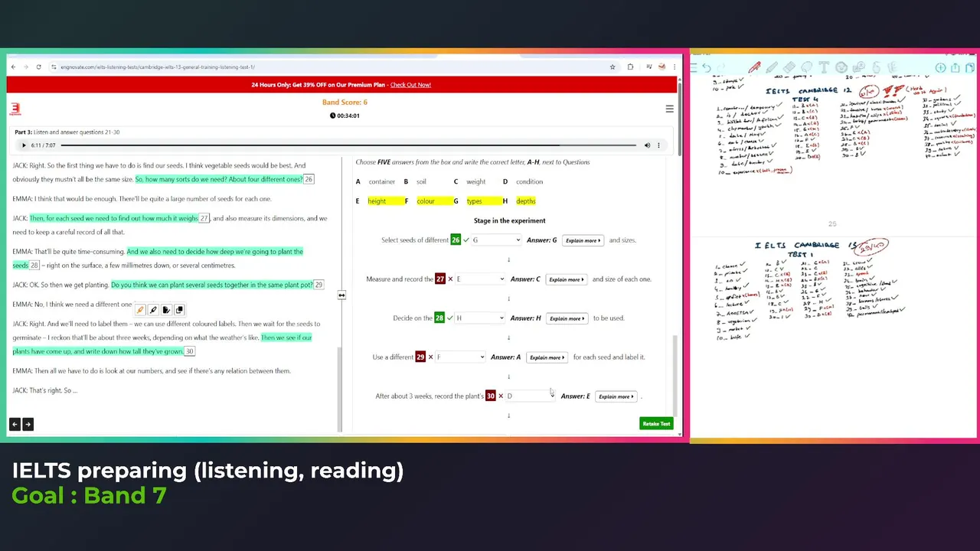The width and height of the screenshot is (980, 551).
Task: Follow the Check Out Now! link
Action: tap(410, 85)
